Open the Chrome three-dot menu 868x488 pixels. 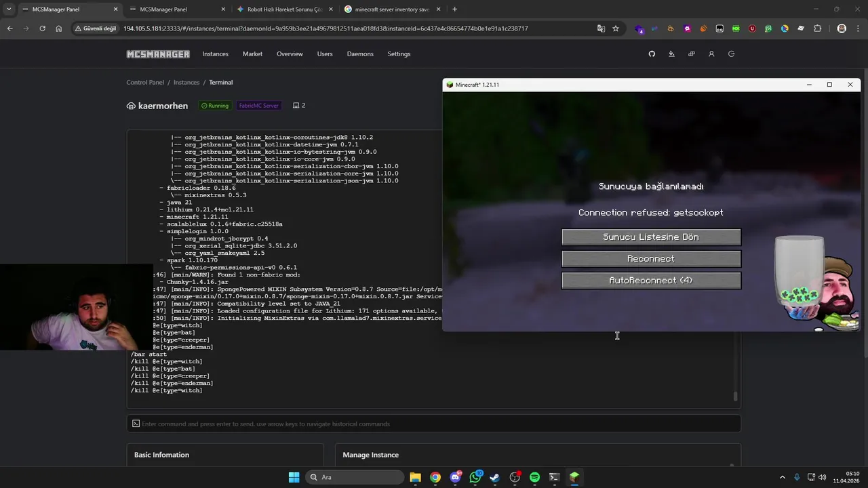(858, 28)
